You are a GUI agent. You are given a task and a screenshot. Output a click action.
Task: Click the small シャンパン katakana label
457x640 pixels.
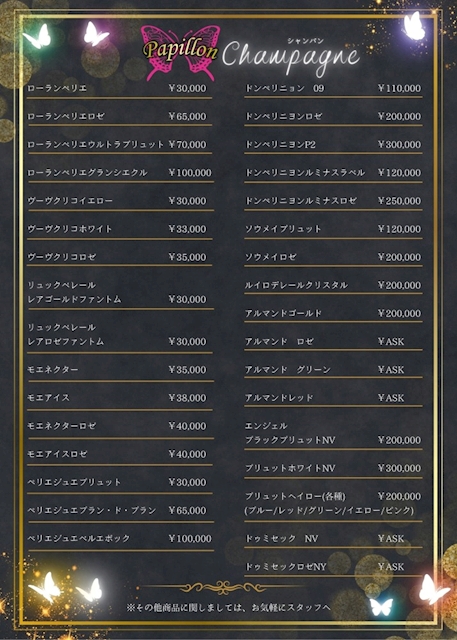pos(305,41)
